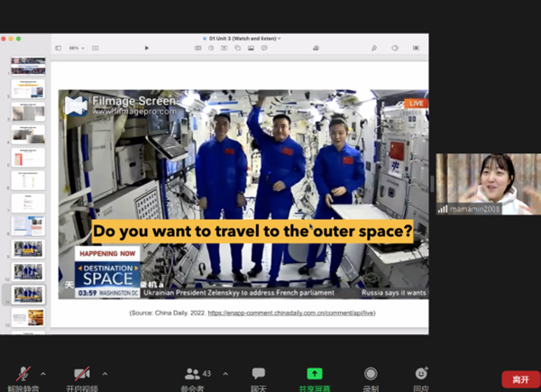Select the first slide thumbnail in navigator
The image size is (541, 392).
[x=28, y=66]
